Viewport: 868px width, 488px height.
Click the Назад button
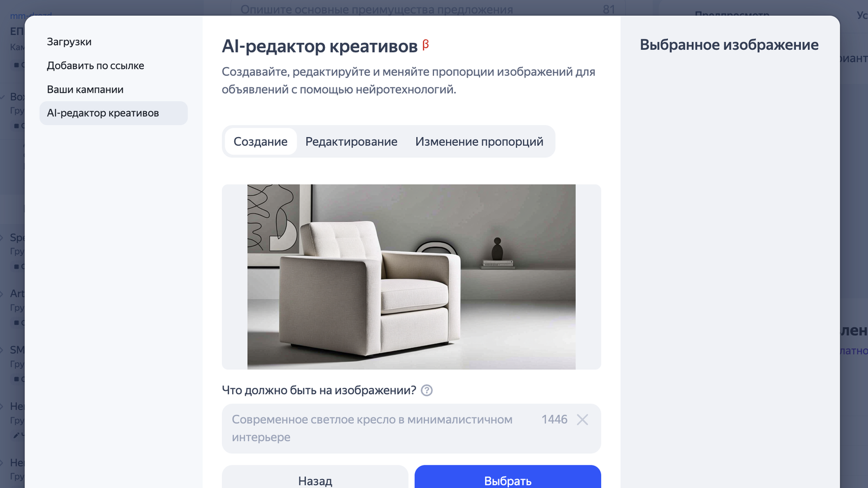[x=315, y=477]
